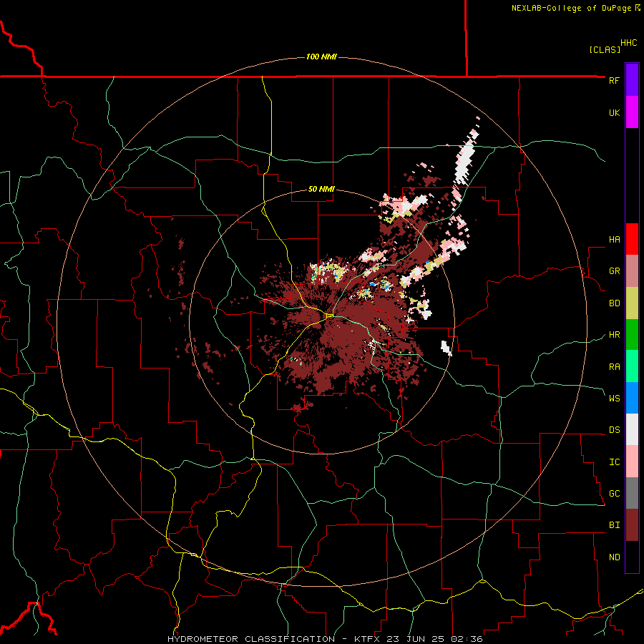Click the Hydrometeor Classification KTFX timestamp caption

click(325, 639)
